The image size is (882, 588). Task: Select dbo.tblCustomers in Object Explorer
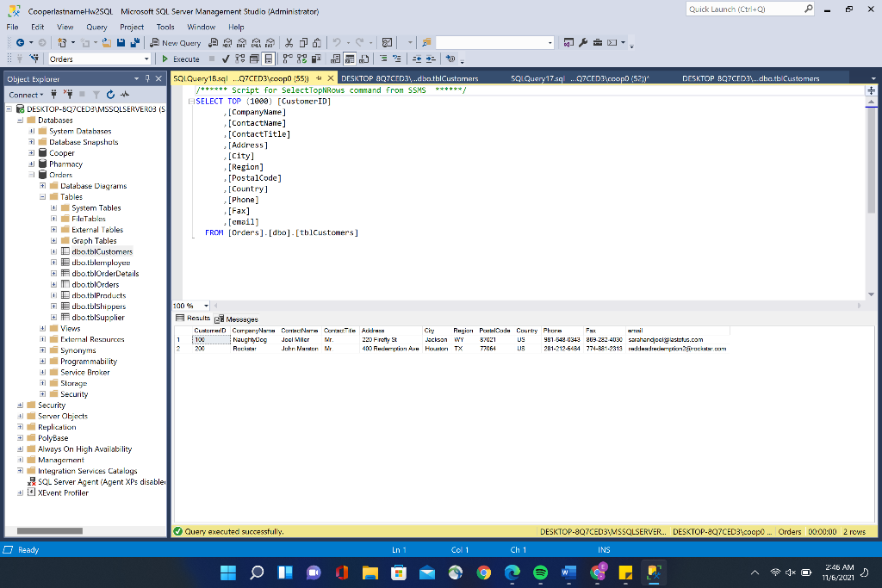[102, 252]
